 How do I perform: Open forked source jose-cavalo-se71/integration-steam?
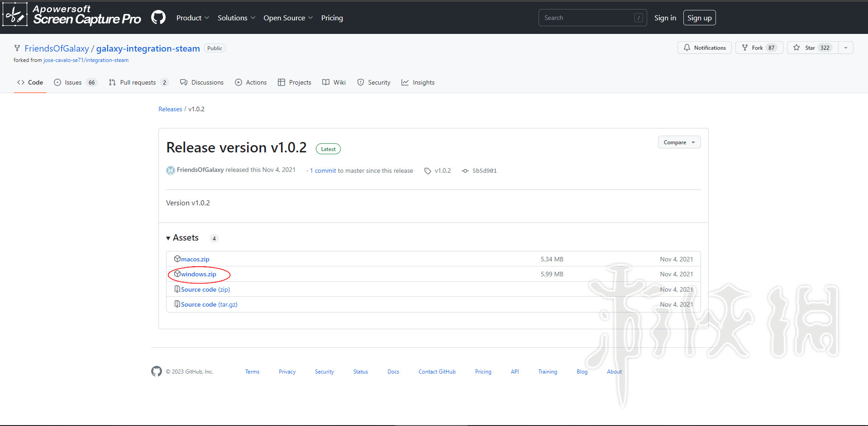click(86, 60)
